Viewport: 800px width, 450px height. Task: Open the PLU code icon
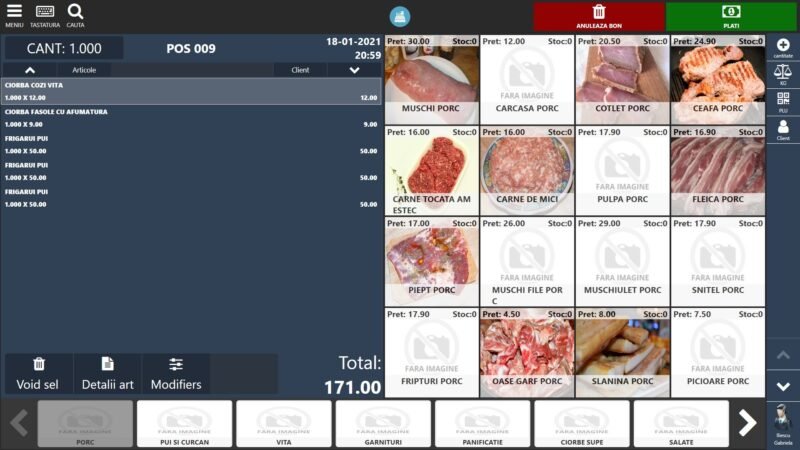pyautogui.click(x=783, y=102)
